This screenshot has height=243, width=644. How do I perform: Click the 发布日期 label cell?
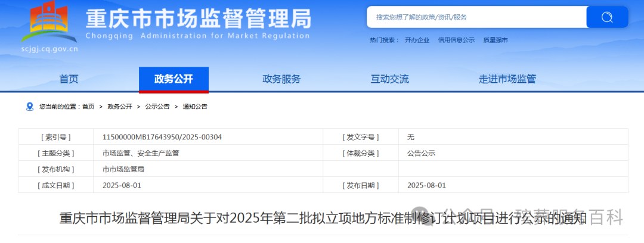361,185
